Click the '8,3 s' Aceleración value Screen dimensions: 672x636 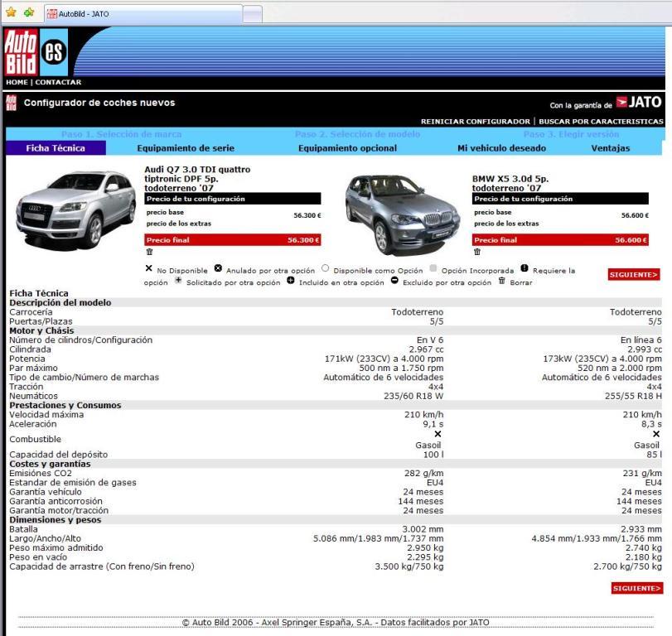tap(651, 424)
